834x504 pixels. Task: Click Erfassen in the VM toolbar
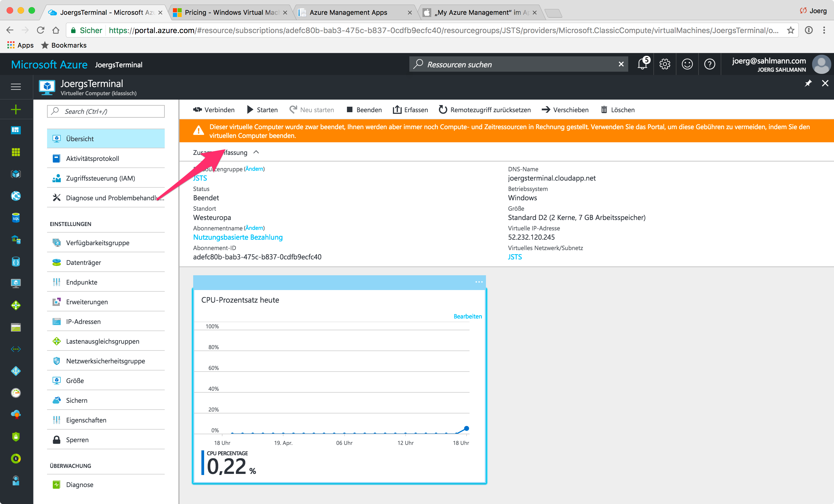[410, 110]
